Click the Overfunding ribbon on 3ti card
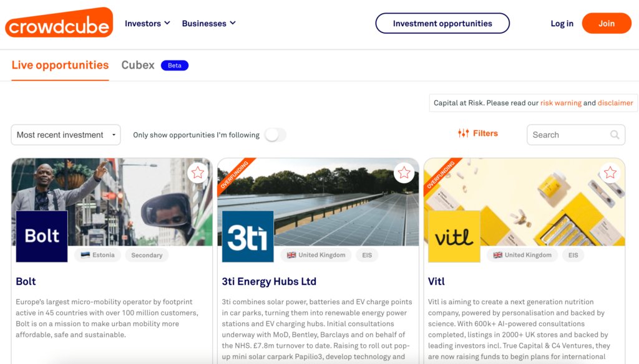Viewport: 639px width, 364px height. click(235, 175)
